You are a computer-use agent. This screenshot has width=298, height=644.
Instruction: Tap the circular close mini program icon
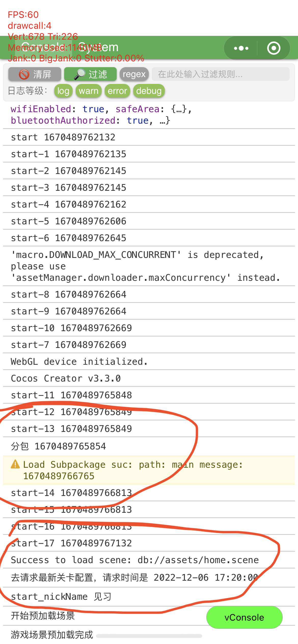[x=274, y=48]
